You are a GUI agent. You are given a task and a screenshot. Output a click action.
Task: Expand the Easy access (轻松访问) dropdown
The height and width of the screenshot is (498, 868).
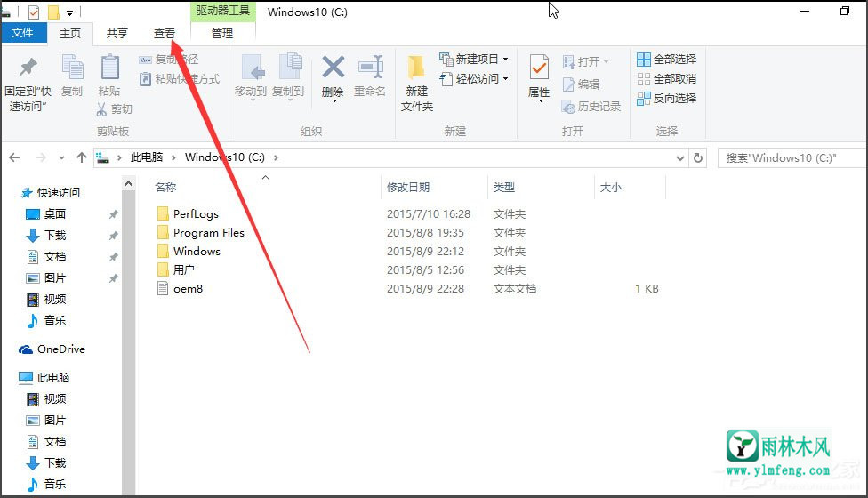[x=505, y=79]
